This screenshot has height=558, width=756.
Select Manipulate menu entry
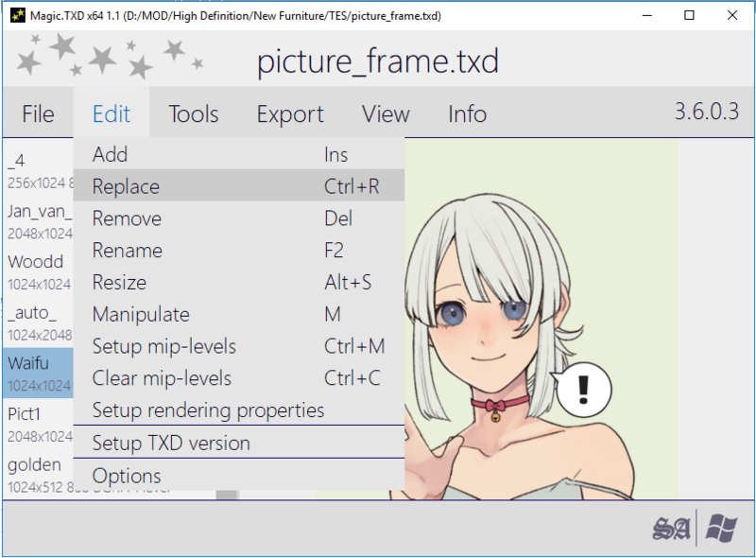tap(239, 314)
